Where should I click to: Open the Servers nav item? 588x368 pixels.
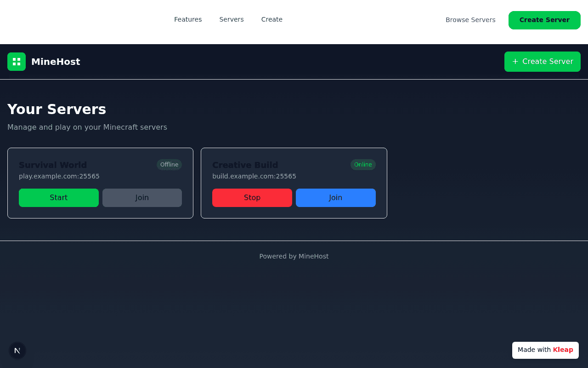click(x=232, y=19)
